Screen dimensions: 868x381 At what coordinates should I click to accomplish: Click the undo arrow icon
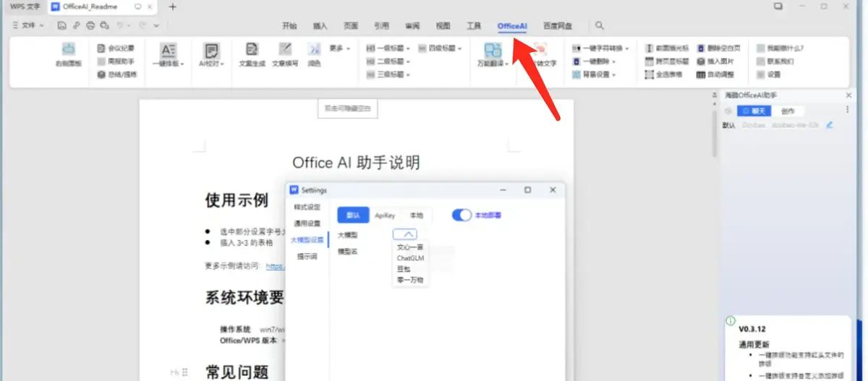120,25
